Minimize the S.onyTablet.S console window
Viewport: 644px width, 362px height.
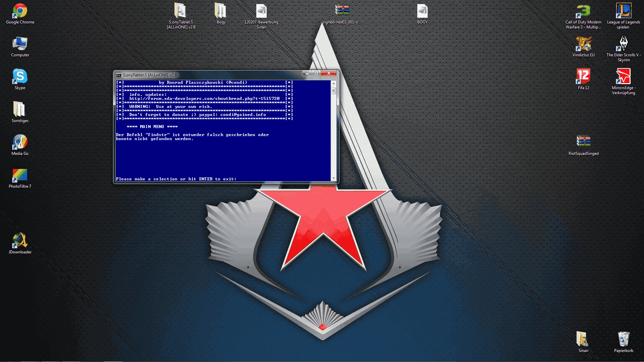coord(307,73)
